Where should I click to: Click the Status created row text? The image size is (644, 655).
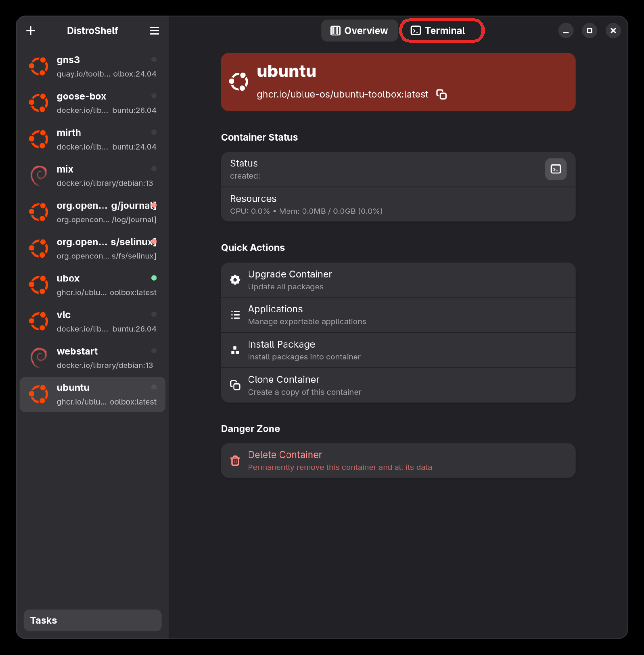(x=245, y=169)
